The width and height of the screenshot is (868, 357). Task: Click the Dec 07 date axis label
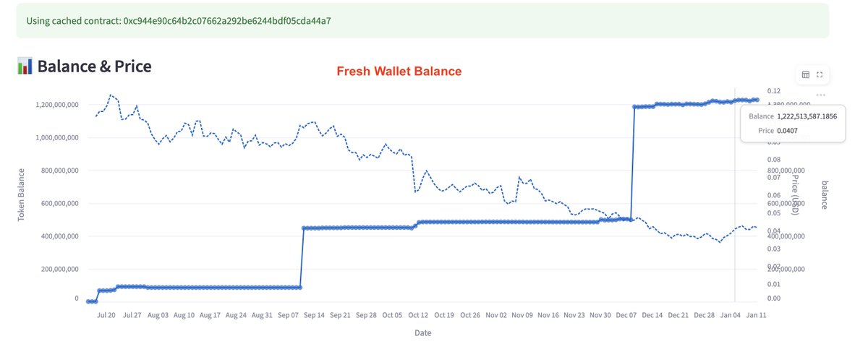(626, 316)
